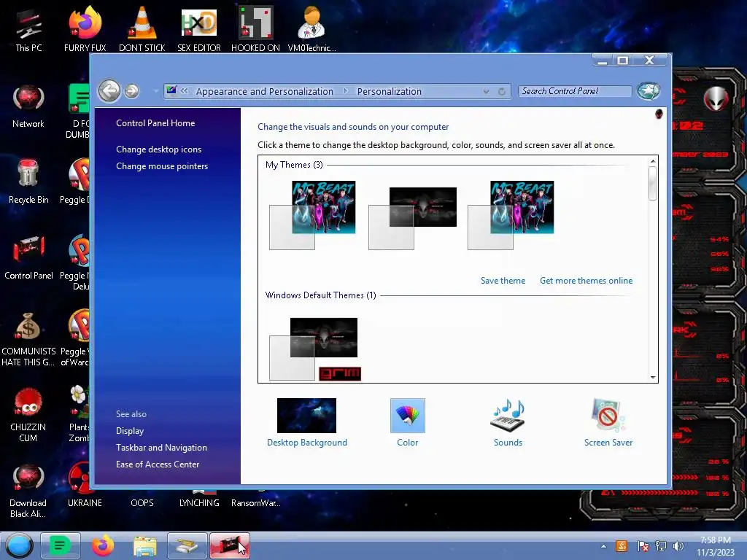The image size is (747, 560).
Task: Click the Personalization breadcrumb
Action: pyautogui.click(x=390, y=91)
